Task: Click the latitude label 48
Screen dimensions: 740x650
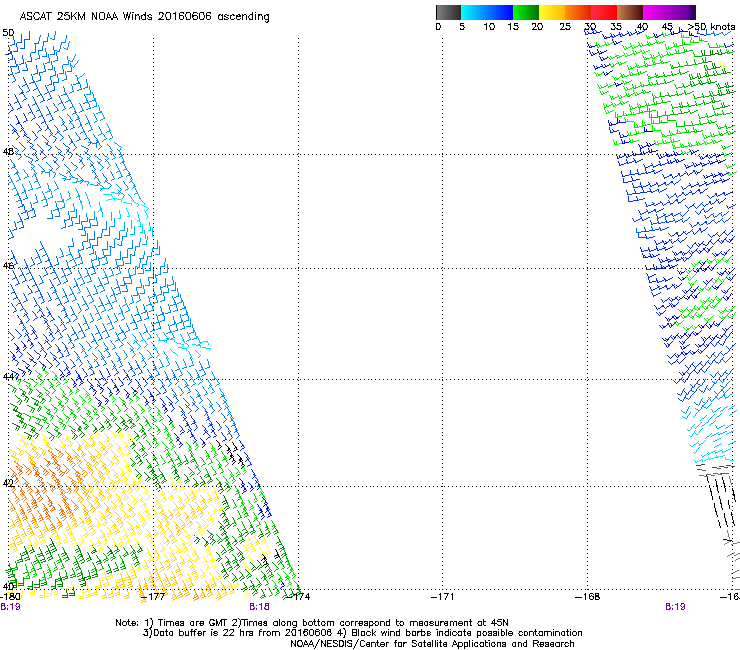Action: pyautogui.click(x=8, y=152)
